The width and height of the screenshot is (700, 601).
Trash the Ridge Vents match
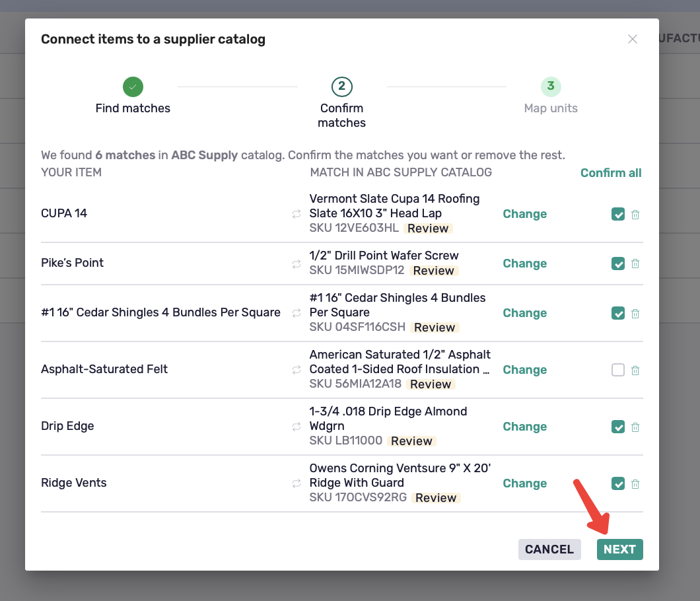635,483
